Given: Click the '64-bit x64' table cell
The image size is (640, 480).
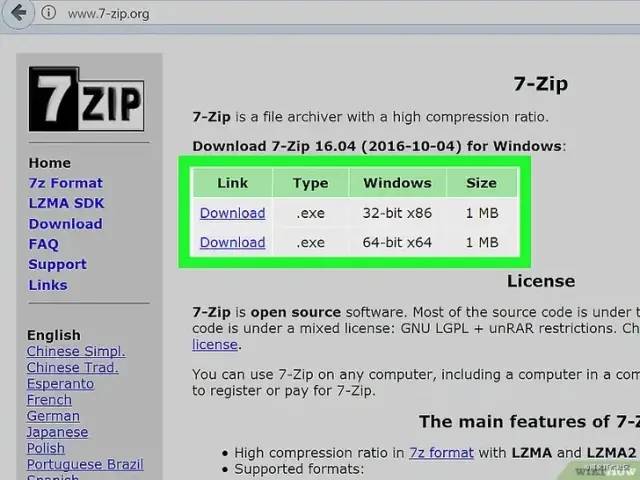Looking at the screenshot, I should (397, 242).
